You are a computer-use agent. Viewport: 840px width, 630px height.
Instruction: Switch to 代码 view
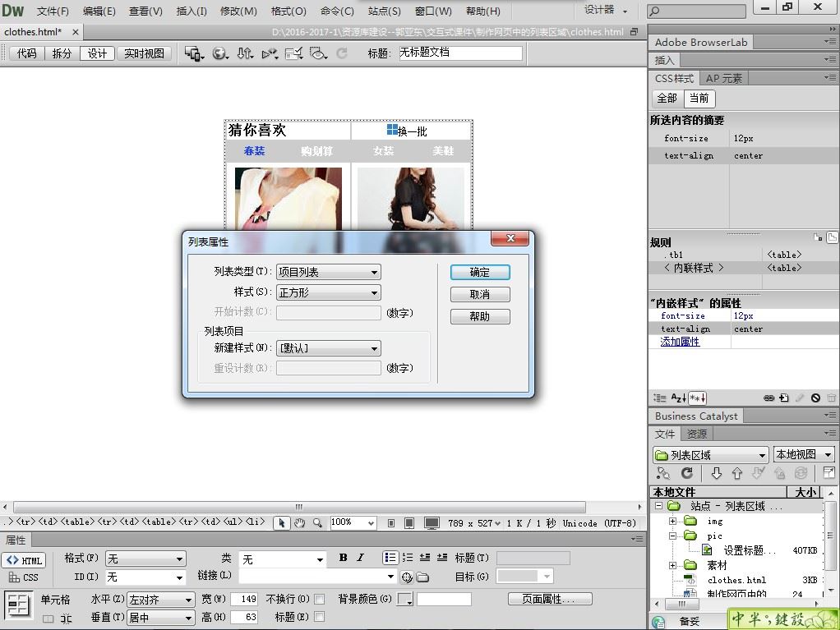(27, 53)
